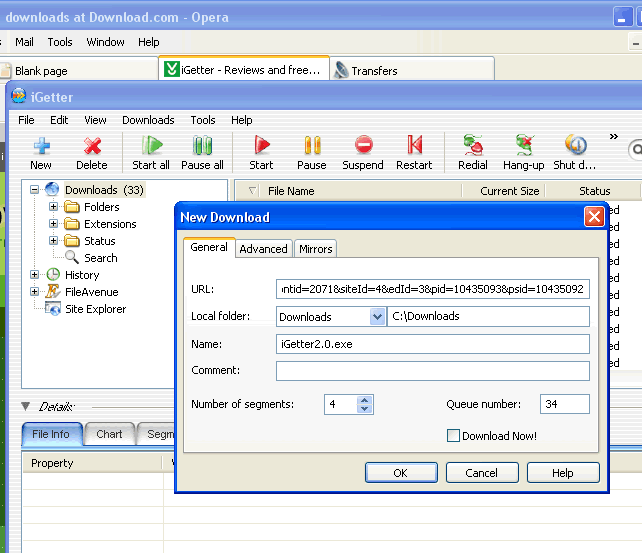This screenshot has width=642, height=553.
Task: Click the Cancel button
Action: [x=482, y=473]
